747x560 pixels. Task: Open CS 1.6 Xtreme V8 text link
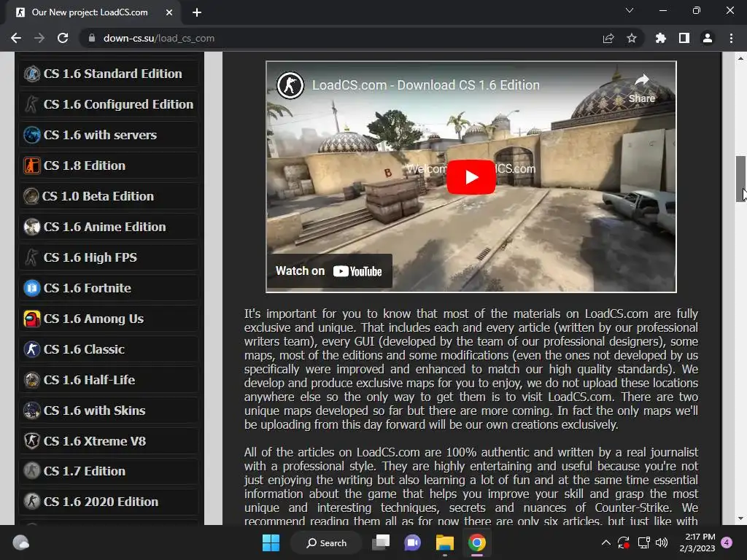tap(95, 441)
